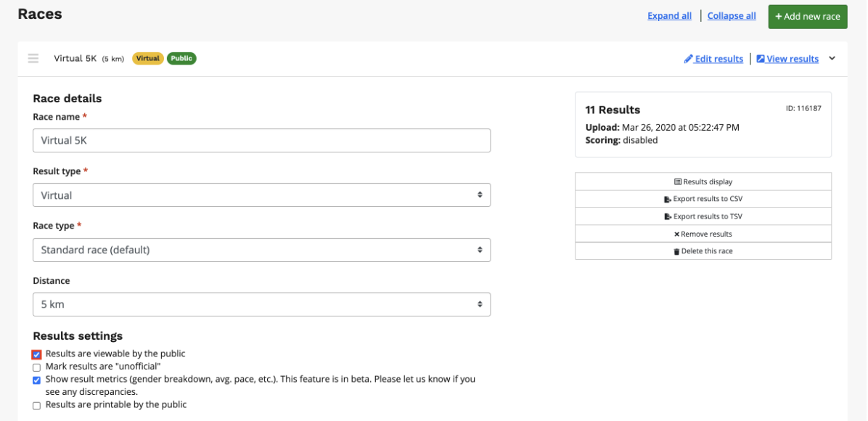Disable the Show result metrics checkbox

[36, 380]
